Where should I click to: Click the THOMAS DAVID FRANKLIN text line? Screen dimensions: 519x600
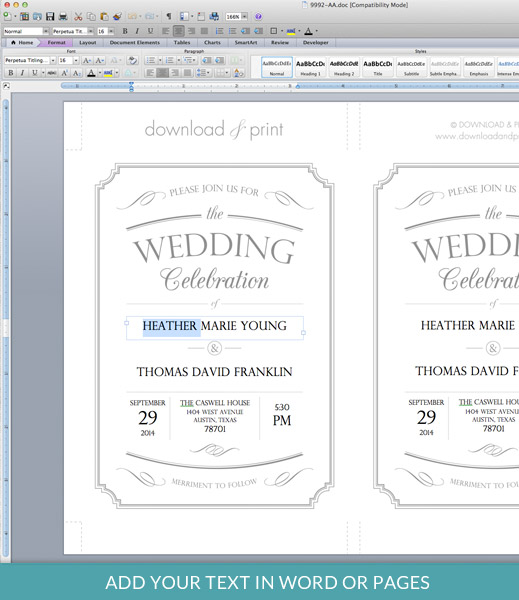(x=214, y=372)
